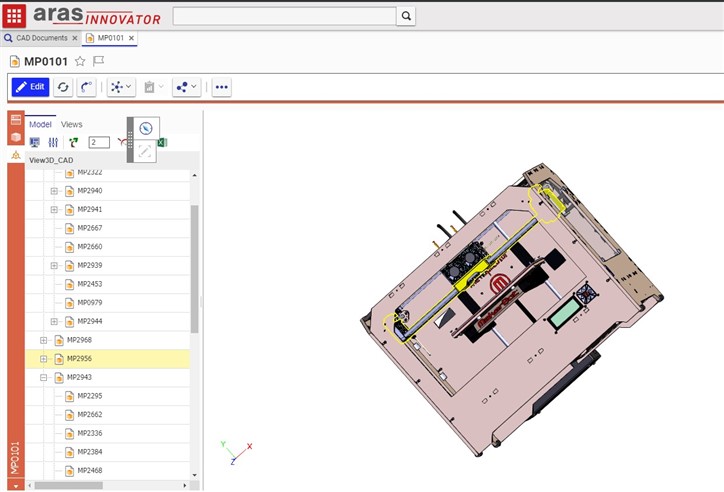Expand the MP2939 tree node

54,265
